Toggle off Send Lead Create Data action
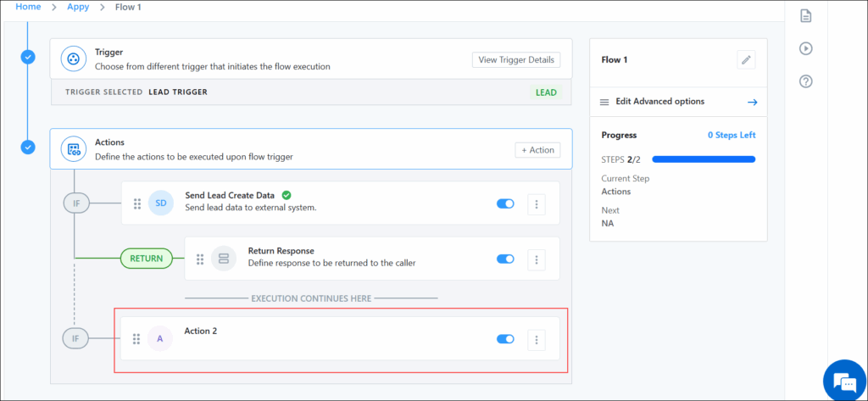868x401 pixels. click(x=505, y=203)
